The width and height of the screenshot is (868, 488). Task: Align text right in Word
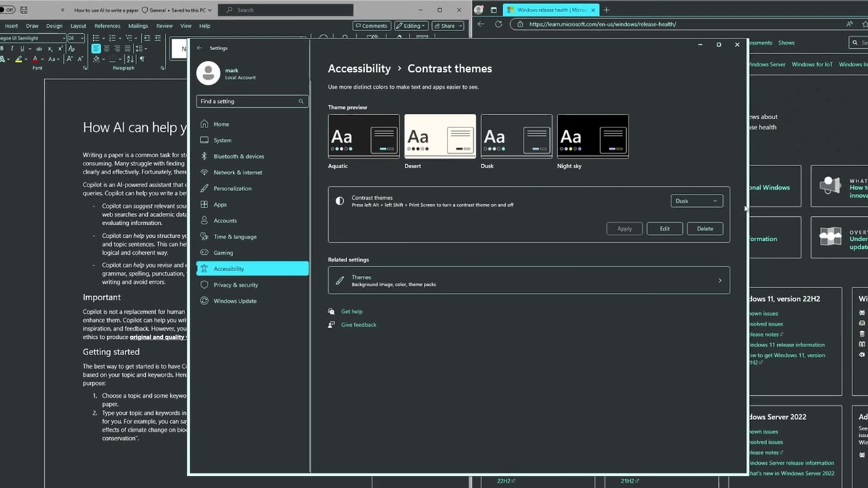pyautogui.click(x=117, y=48)
